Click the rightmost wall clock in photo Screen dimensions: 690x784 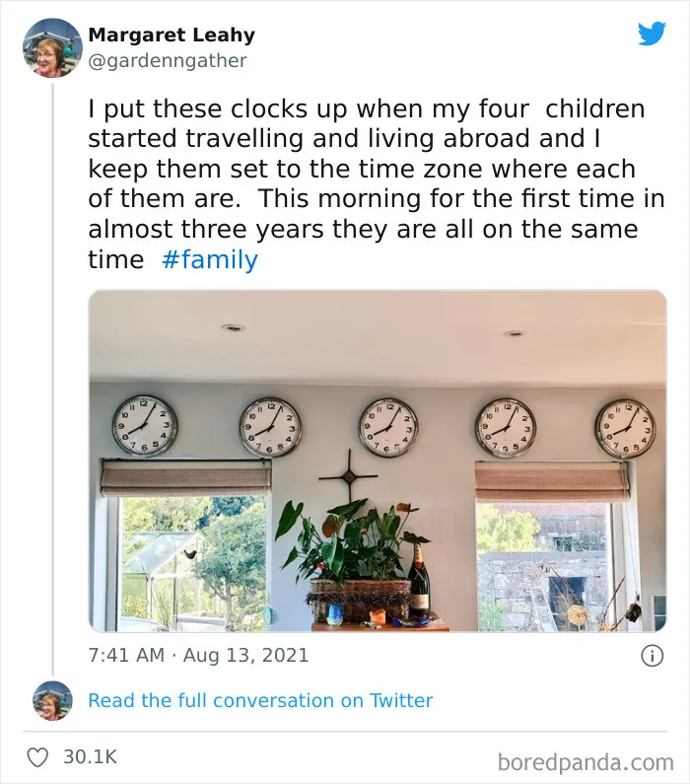point(625,429)
